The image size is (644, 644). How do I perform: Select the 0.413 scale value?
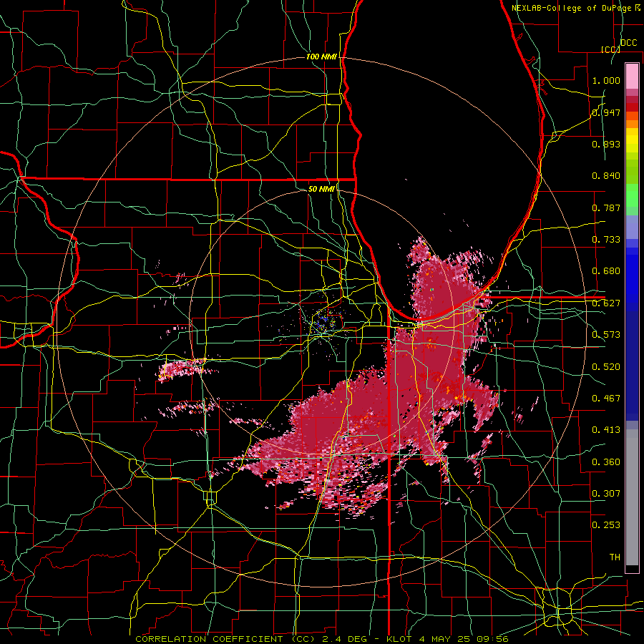click(x=606, y=430)
